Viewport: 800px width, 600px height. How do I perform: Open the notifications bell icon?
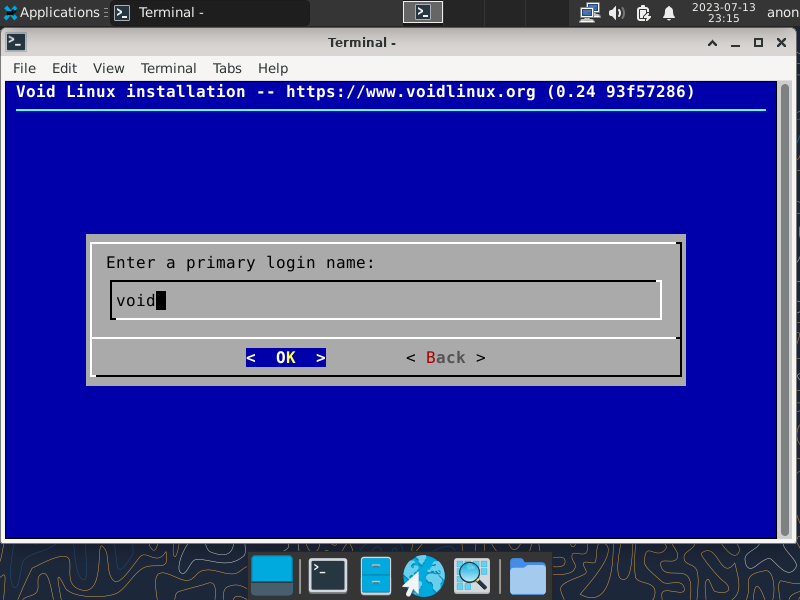tap(669, 13)
